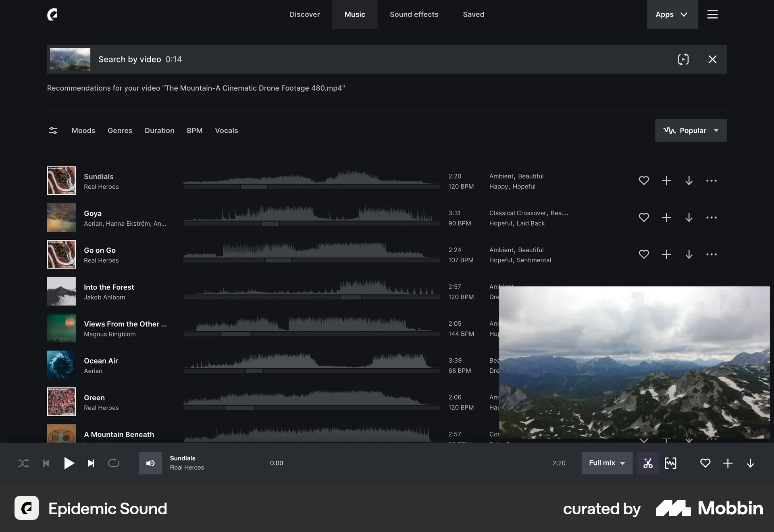
Task: Switch to the Sound effects tab
Action: tap(414, 14)
